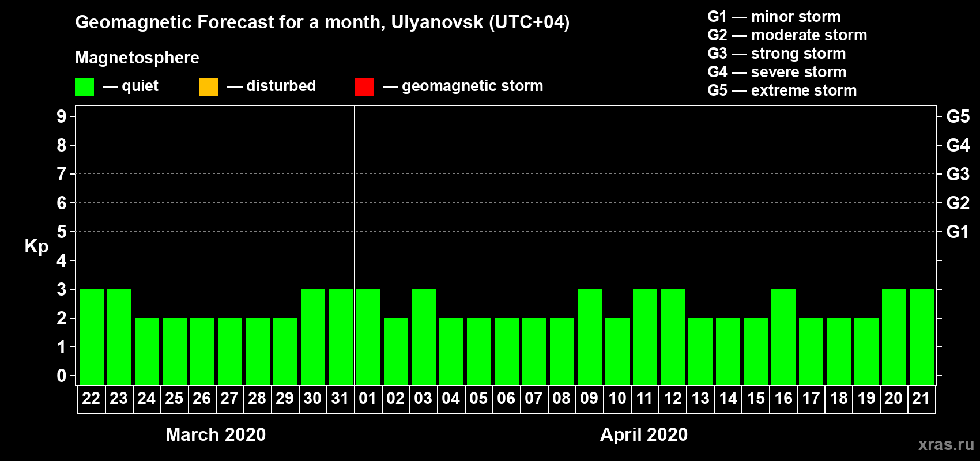This screenshot has width=980, height=461.
Task: Select date label 20 in April
Action: point(894,398)
